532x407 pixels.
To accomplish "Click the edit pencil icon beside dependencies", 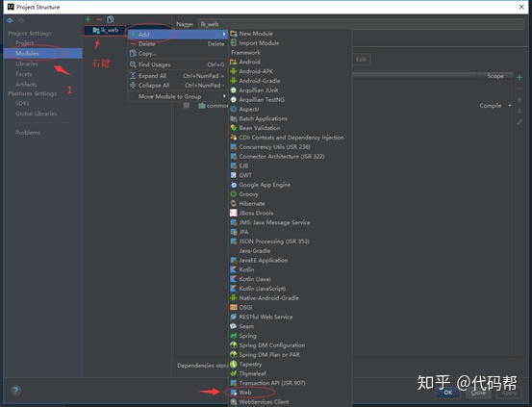I will pyautogui.click(x=519, y=122).
